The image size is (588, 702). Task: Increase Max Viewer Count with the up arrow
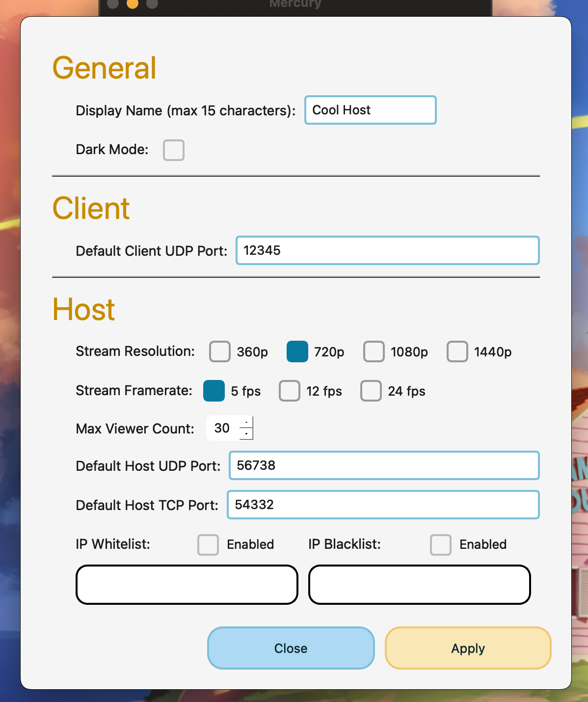247,423
